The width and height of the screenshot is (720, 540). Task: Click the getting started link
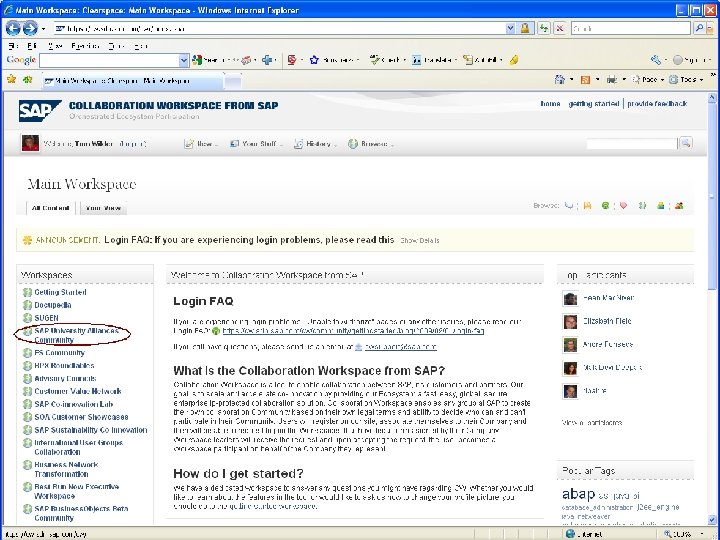point(594,104)
